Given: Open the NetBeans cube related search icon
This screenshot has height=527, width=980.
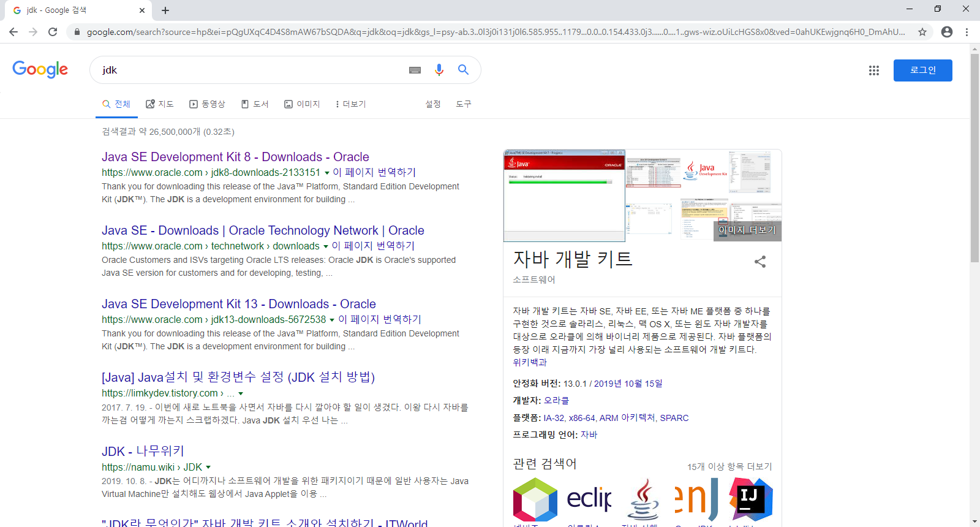Looking at the screenshot, I should pyautogui.click(x=535, y=499).
